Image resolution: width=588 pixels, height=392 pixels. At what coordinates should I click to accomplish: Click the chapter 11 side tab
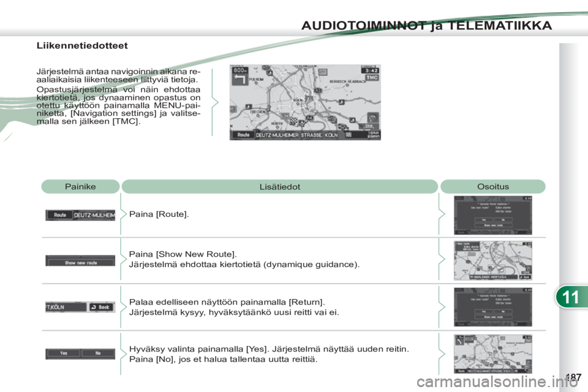[x=571, y=296]
